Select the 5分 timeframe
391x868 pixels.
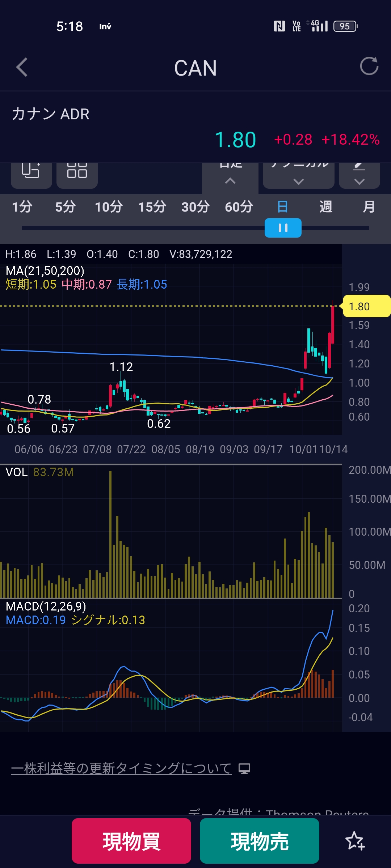pyautogui.click(x=65, y=207)
